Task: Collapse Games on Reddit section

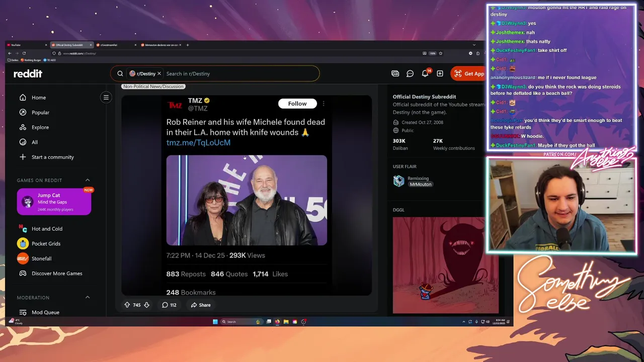Action: 88,180
